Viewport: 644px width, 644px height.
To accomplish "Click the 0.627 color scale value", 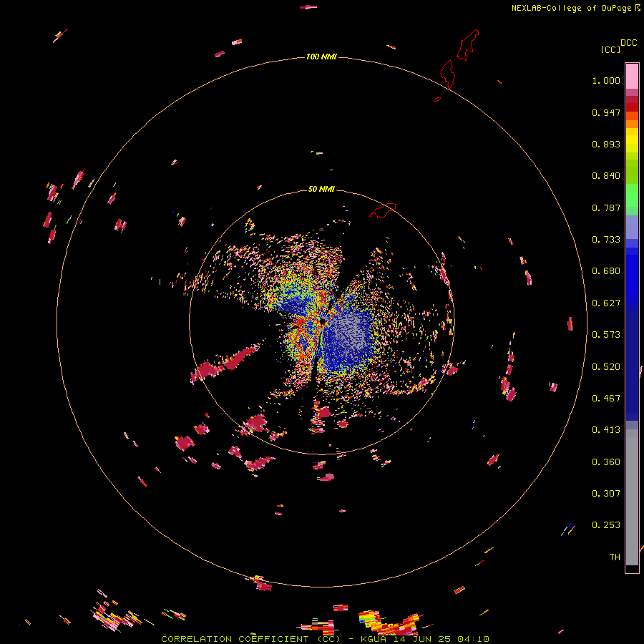I will [x=606, y=303].
